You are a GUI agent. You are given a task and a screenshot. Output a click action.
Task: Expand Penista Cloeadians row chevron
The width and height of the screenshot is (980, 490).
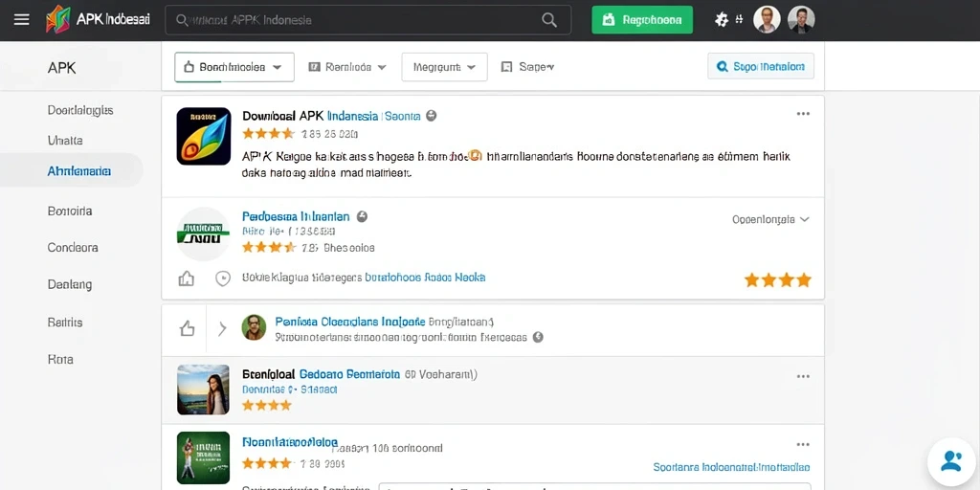coord(222,329)
